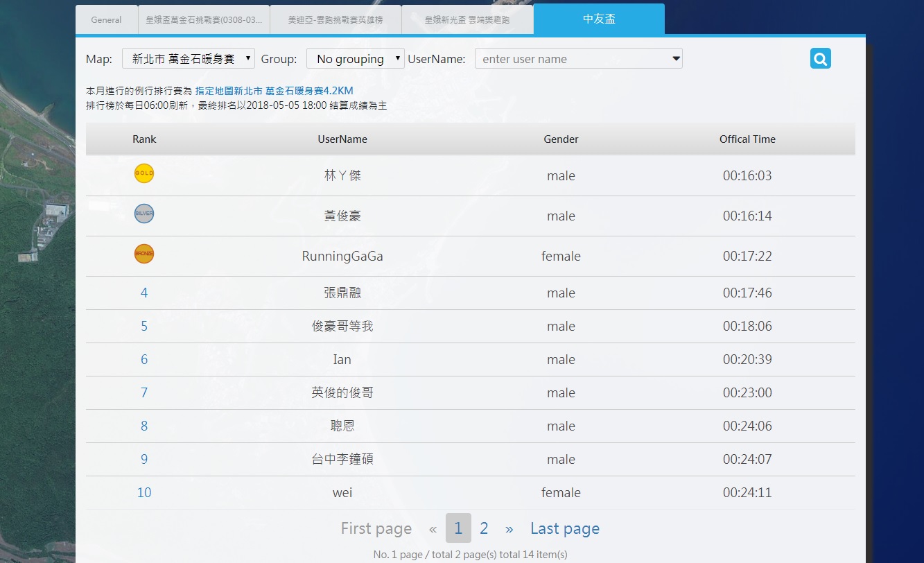Select user name wei
Viewport: 924px width, 563px height.
pos(342,493)
